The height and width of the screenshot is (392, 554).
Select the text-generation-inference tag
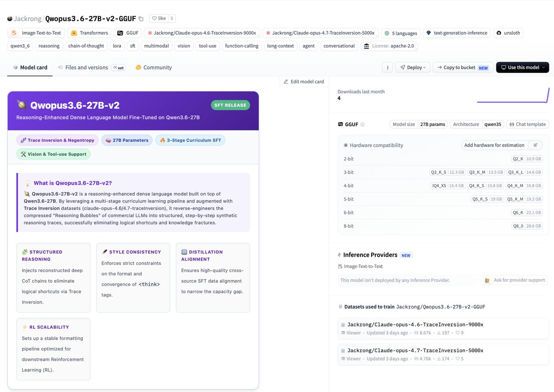[457, 33]
